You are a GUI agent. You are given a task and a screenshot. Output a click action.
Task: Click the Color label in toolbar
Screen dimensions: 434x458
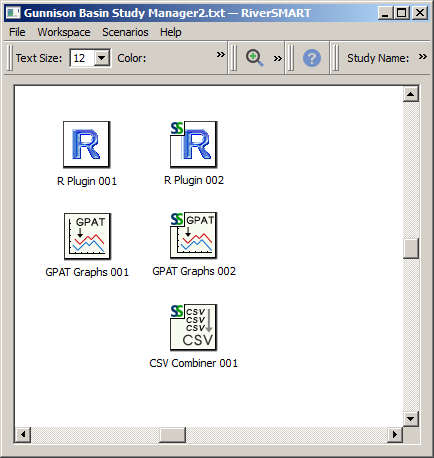[x=132, y=58]
